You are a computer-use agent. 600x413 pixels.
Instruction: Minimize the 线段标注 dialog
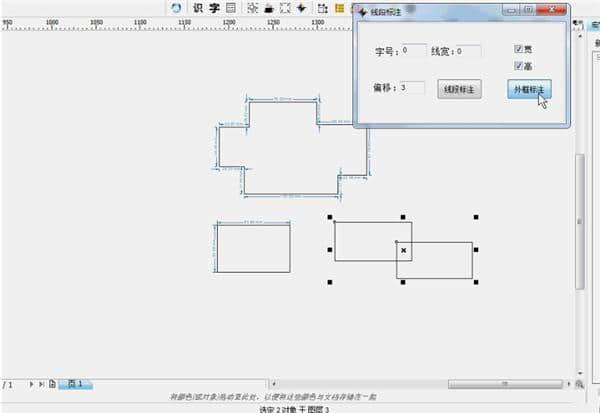point(512,10)
